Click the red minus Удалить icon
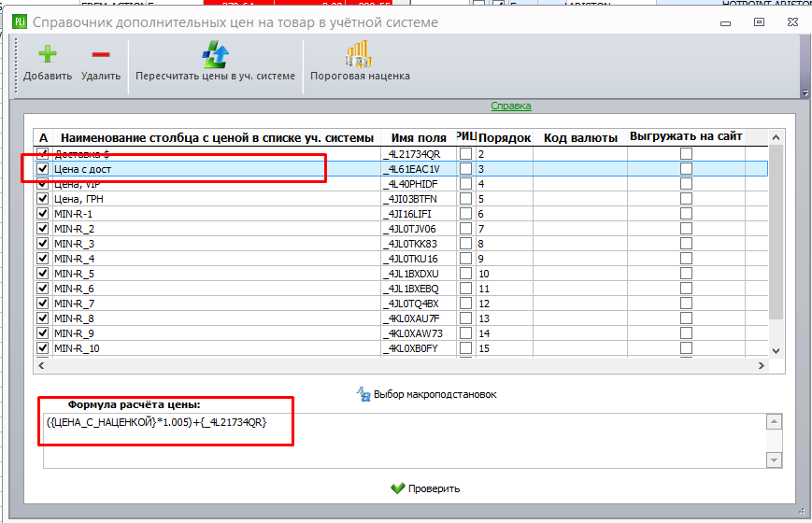The image size is (812, 523). point(101,54)
